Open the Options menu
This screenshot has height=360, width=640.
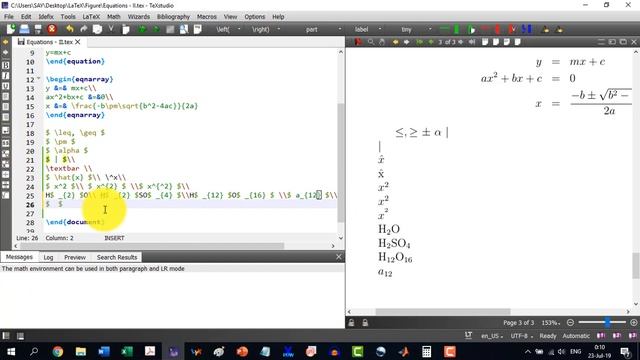point(255,17)
